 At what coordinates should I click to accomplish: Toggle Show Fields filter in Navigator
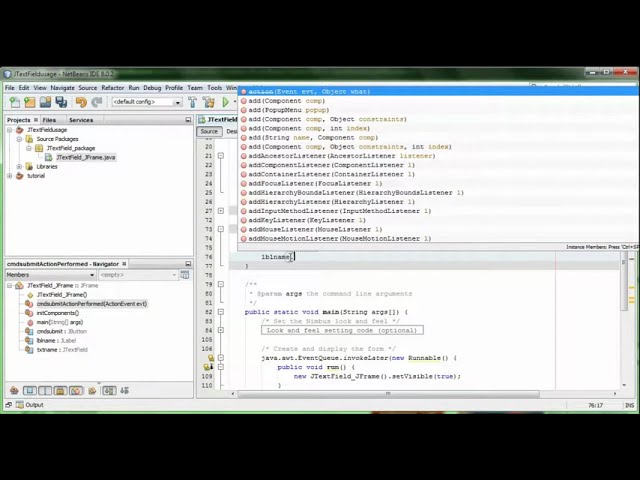click(x=30, y=391)
